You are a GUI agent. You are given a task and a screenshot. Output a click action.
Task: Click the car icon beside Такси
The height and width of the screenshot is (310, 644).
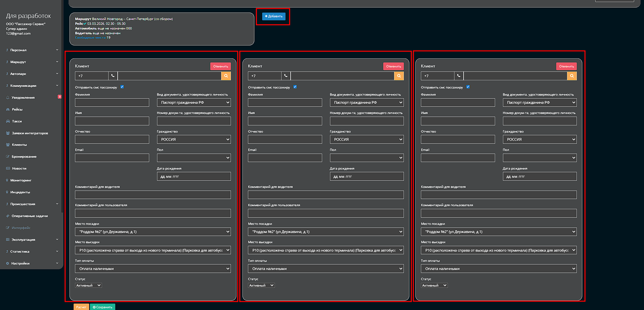8,121
